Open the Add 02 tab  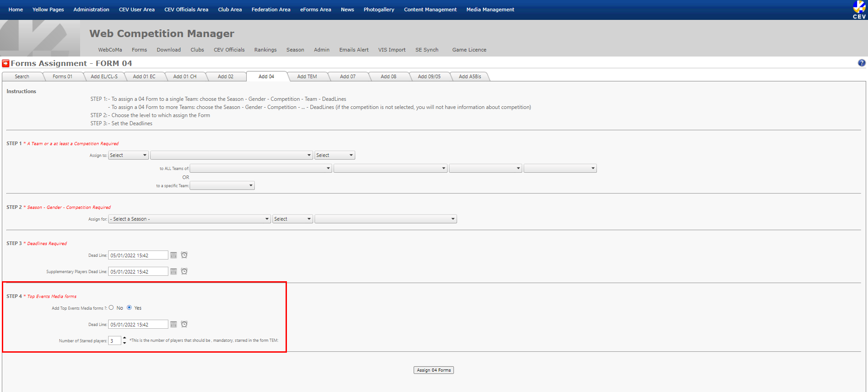(225, 76)
